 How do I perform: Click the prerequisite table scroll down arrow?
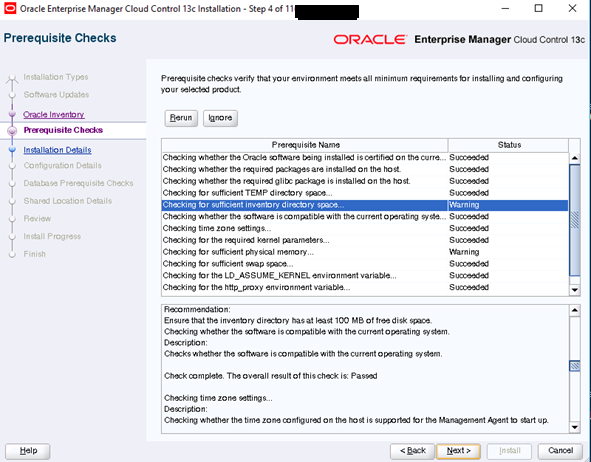click(x=574, y=290)
